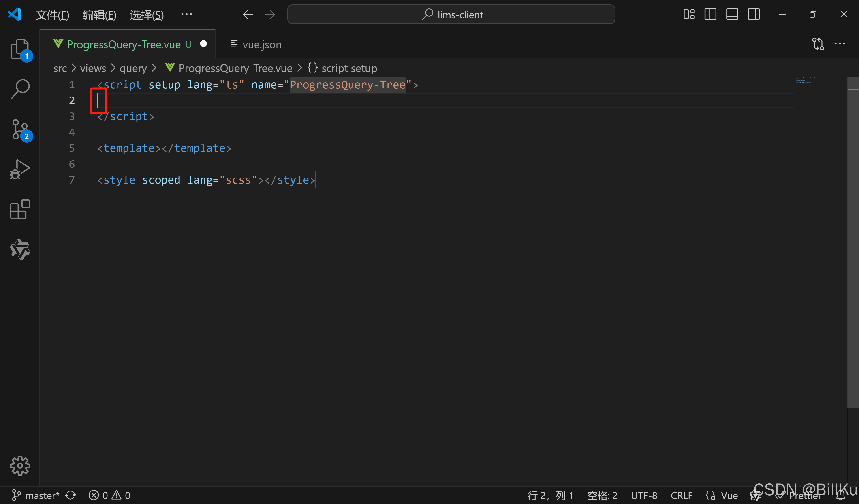Change CRLF end-of-line setting
This screenshot has width=859, height=504.
tap(682, 496)
